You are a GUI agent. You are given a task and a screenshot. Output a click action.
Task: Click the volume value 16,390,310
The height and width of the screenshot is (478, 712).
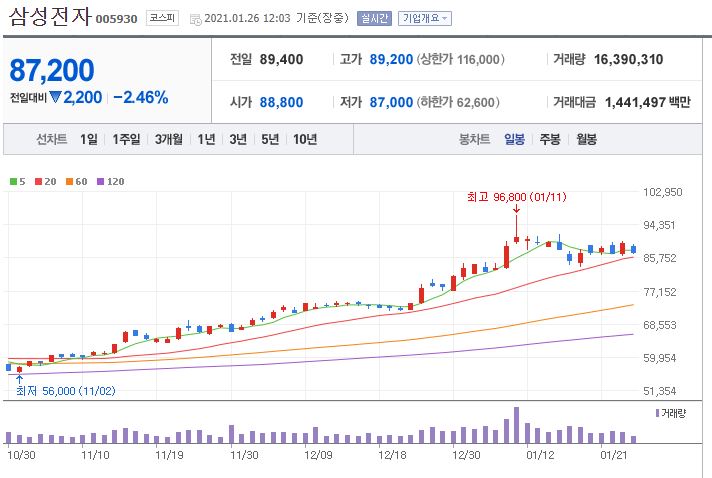click(628, 59)
